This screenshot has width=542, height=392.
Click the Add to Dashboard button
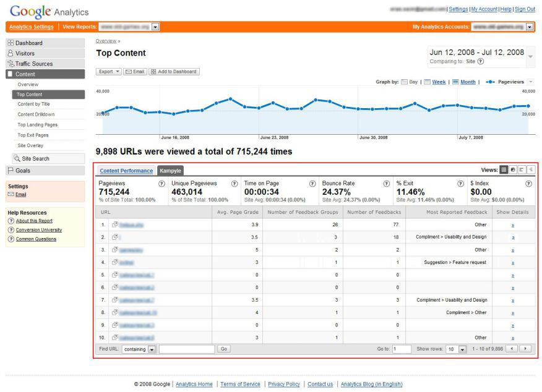(x=173, y=72)
